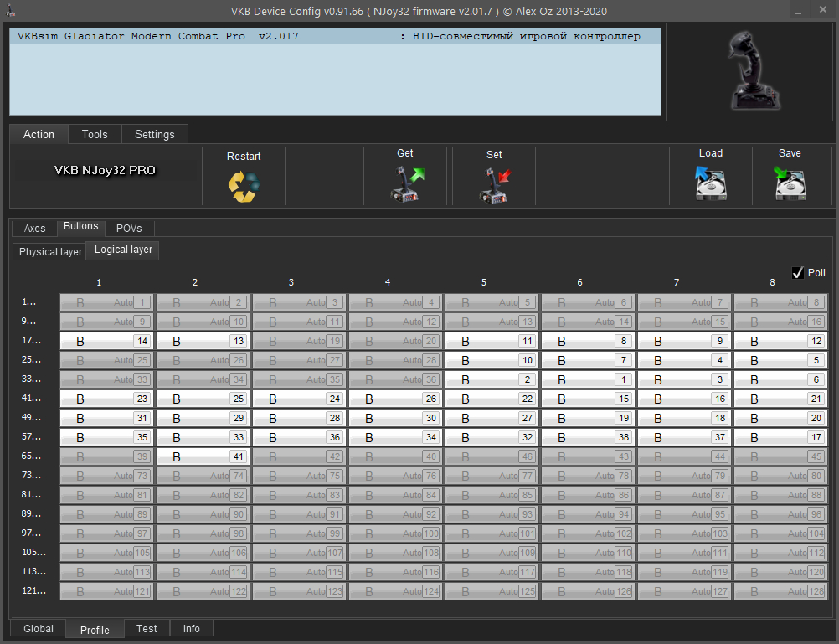Close the VKB Device Config window
Screen dimensions: 839x644
click(x=823, y=10)
